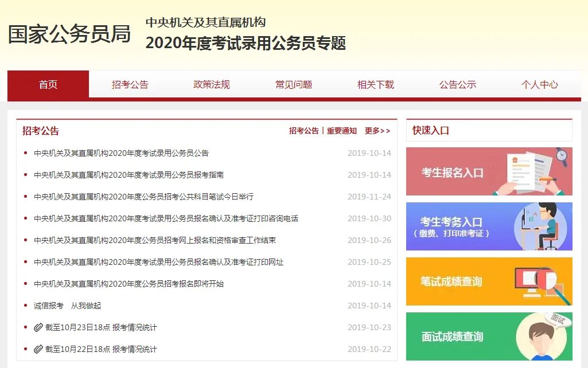Open the 面试成绩查询 interview score query banner
The height and width of the screenshot is (368, 588).
coord(489,337)
